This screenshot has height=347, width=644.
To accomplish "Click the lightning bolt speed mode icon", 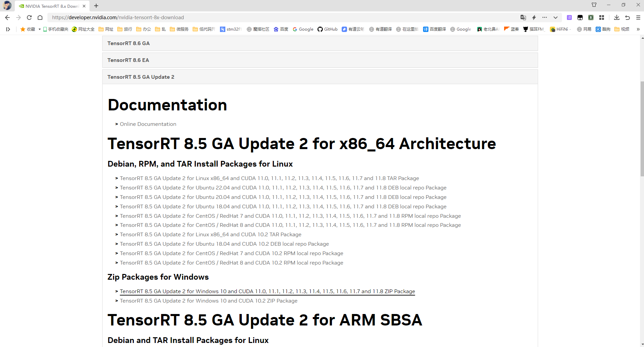I will 534,18.
